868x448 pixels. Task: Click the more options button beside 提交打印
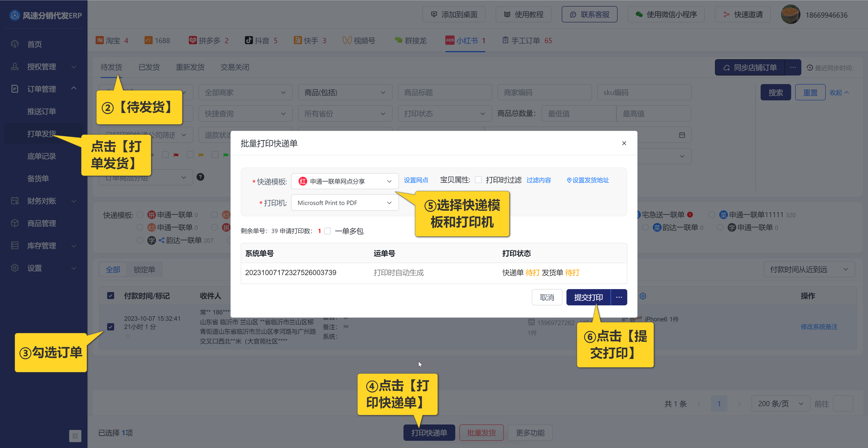619,297
